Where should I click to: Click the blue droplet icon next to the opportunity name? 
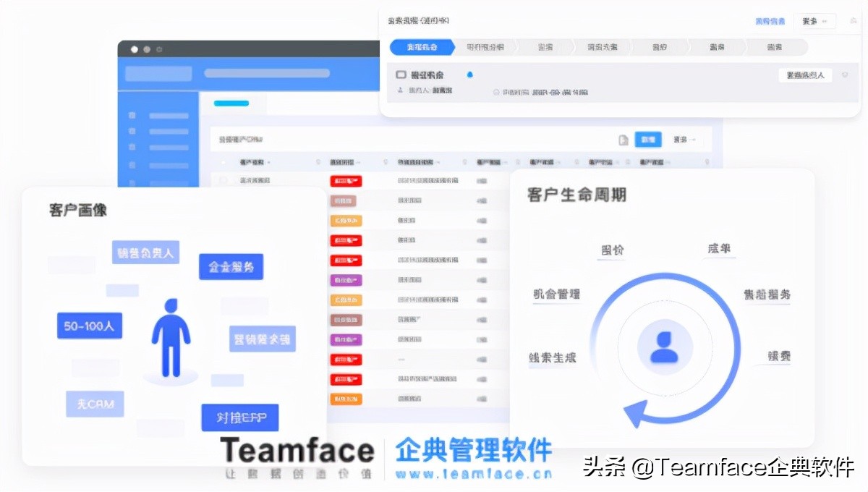pyautogui.click(x=469, y=73)
